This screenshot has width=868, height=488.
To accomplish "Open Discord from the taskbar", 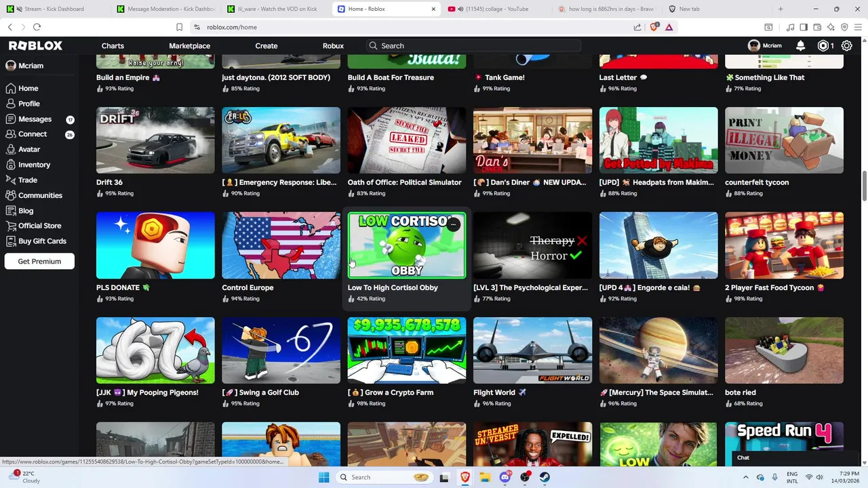I will point(505,477).
